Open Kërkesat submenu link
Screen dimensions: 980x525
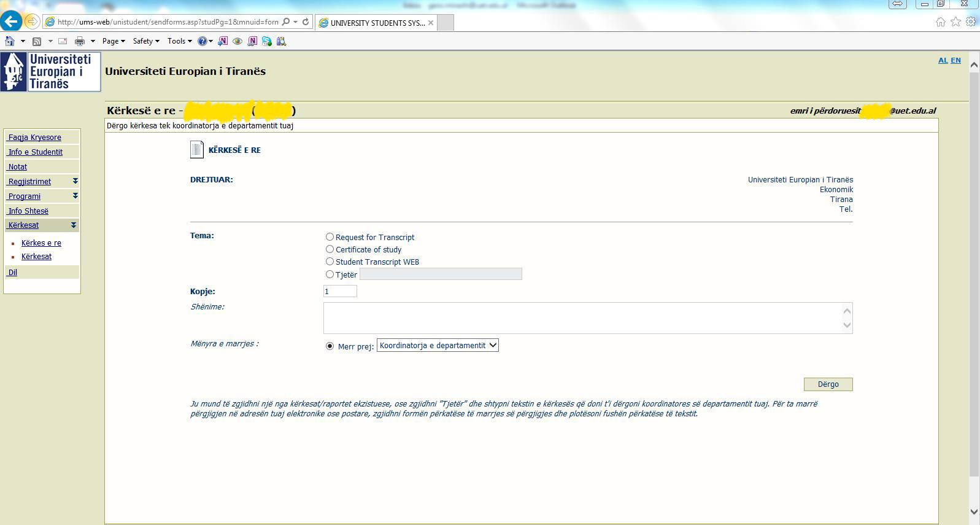[x=36, y=257]
